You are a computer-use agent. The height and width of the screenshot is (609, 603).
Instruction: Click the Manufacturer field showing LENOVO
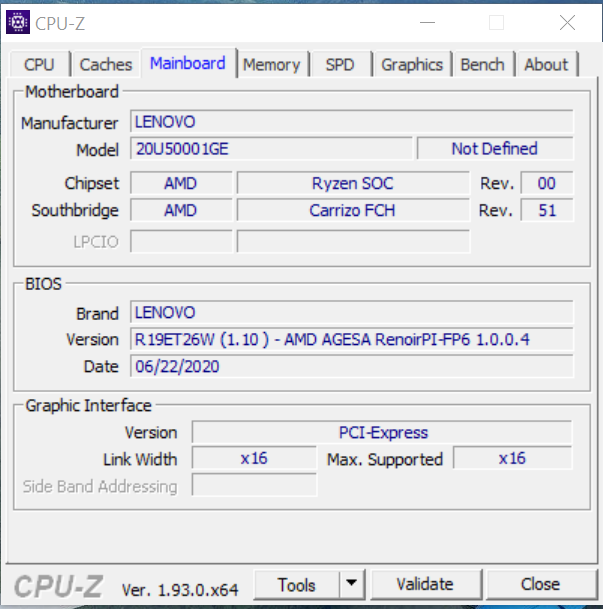point(351,122)
